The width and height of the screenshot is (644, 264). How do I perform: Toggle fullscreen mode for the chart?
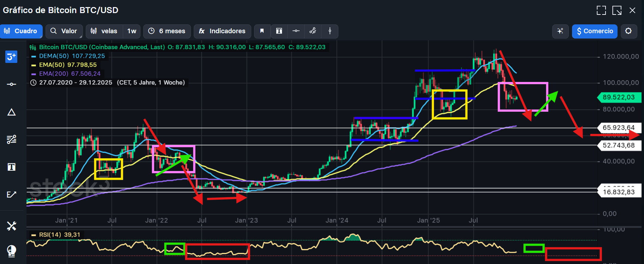(x=601, y=10)
